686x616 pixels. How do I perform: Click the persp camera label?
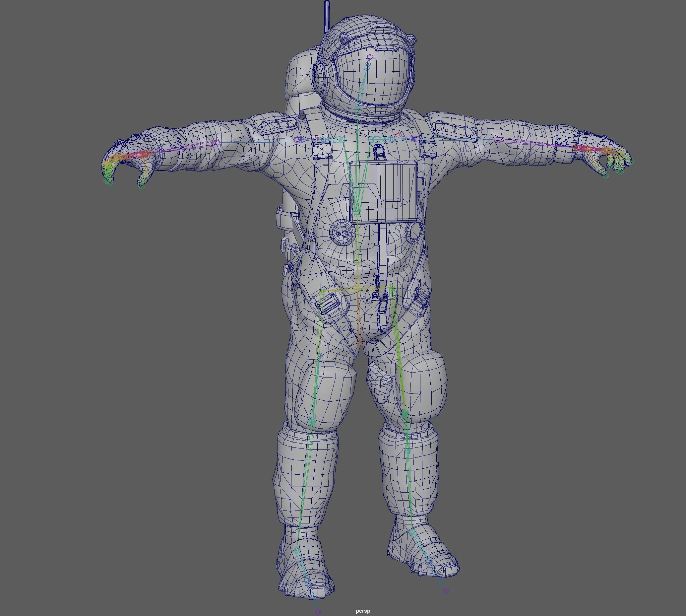(363, 611)
